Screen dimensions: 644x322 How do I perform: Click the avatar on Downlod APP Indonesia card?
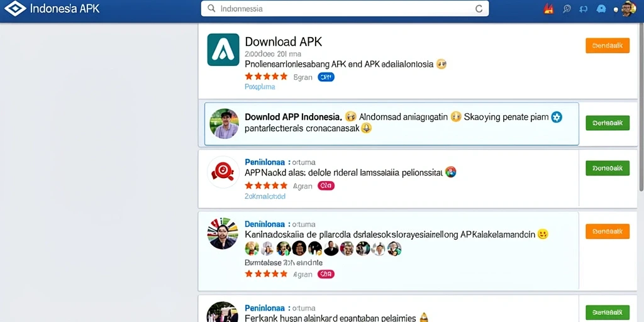[224, 123]
